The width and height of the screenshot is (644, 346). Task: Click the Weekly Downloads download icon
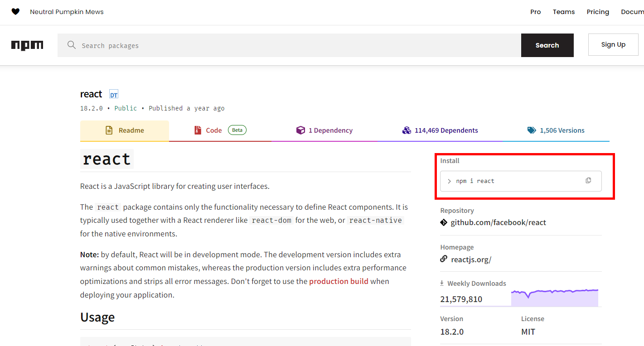tap(442, 283)
